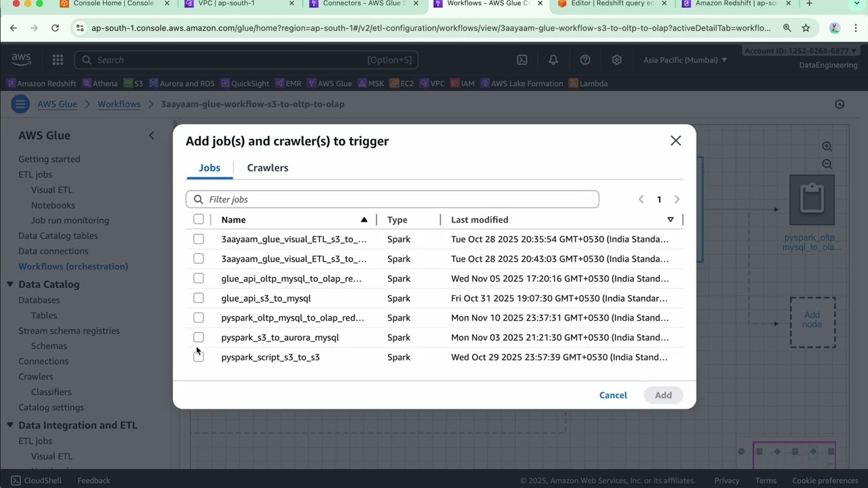Image resolution: width=868 pixels, height=488 pixels.
Task: Select the Jobs tab in dialog
Action: point(210,167)
